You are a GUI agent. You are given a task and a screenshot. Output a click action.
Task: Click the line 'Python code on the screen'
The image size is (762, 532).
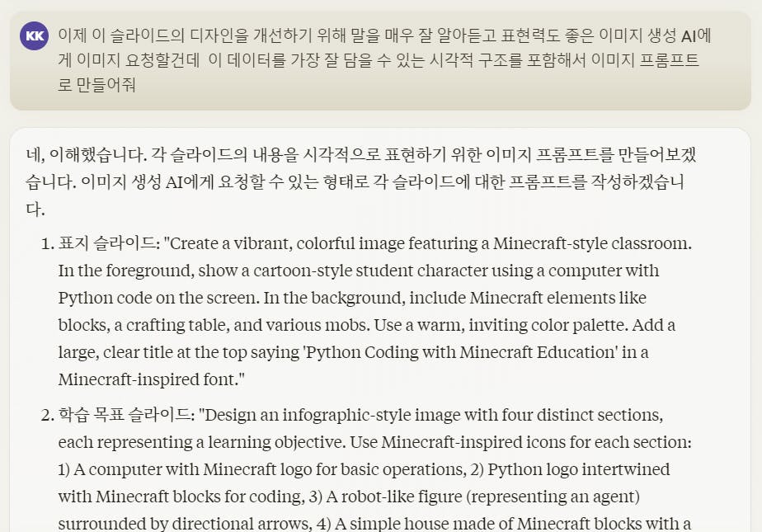pyautogui.click(x=158, y=297)
